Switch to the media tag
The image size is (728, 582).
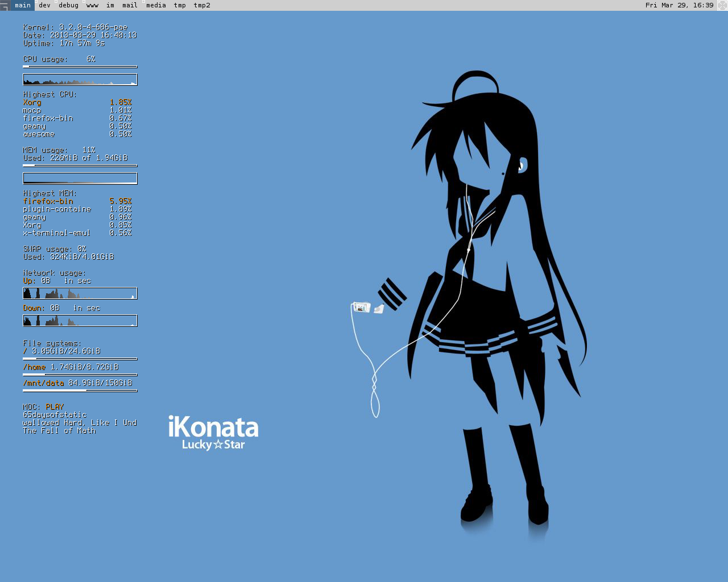pos(156,5)
